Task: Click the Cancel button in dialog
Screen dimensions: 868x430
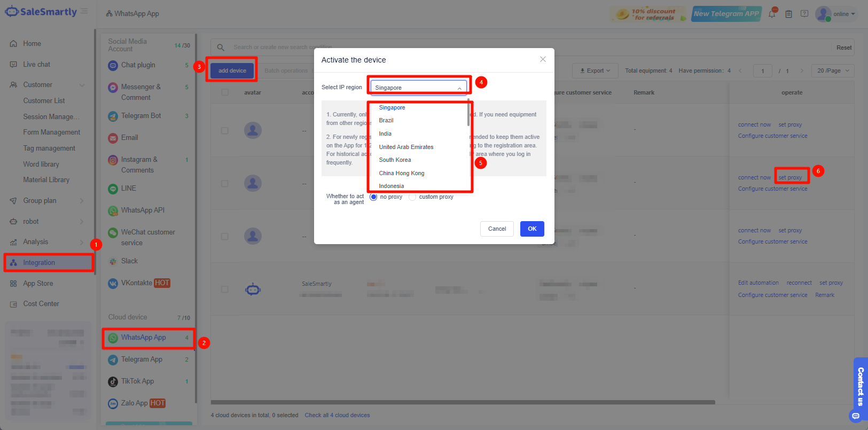Action: pos(497,229)
